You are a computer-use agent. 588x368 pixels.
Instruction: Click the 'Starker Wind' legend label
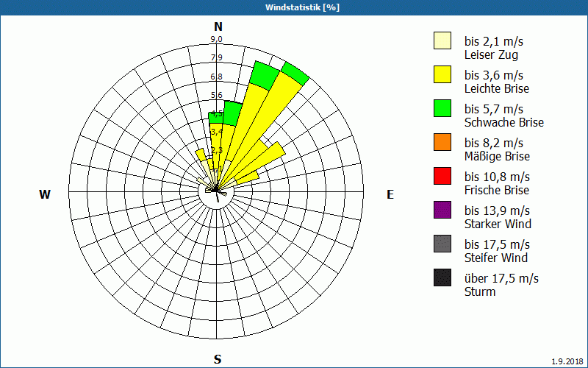pos(498,224)
